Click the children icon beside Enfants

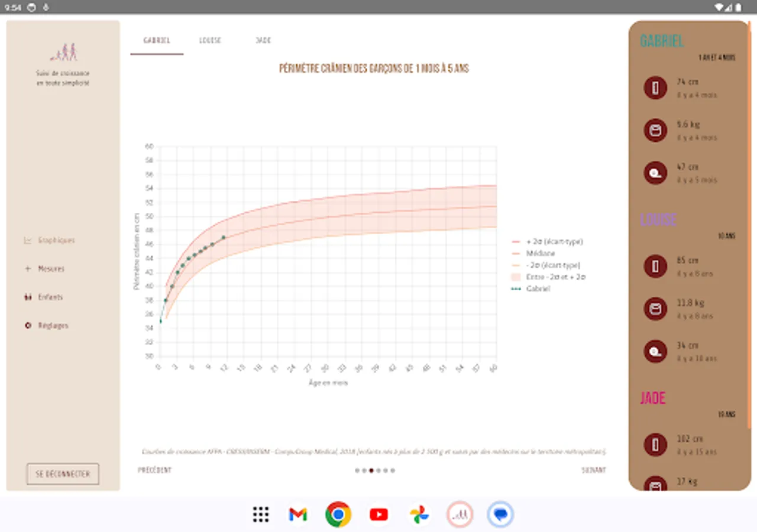(27, 297)
